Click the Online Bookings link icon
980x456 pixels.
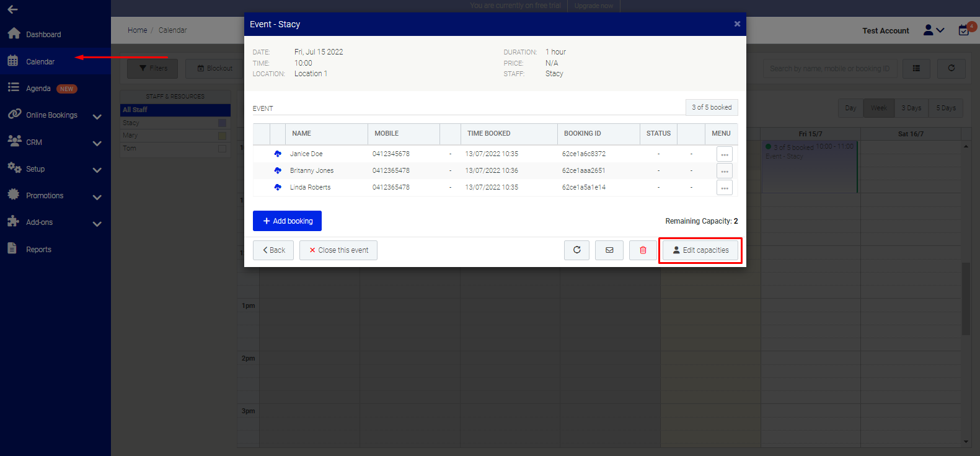pyautogui.click(x=14, y=114)
